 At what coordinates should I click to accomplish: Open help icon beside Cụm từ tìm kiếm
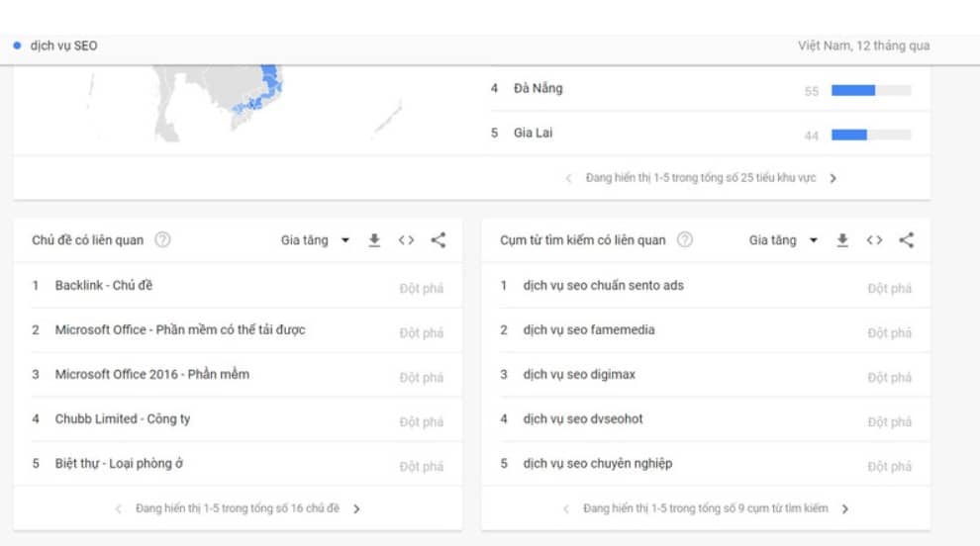click(x=685, y=240)
